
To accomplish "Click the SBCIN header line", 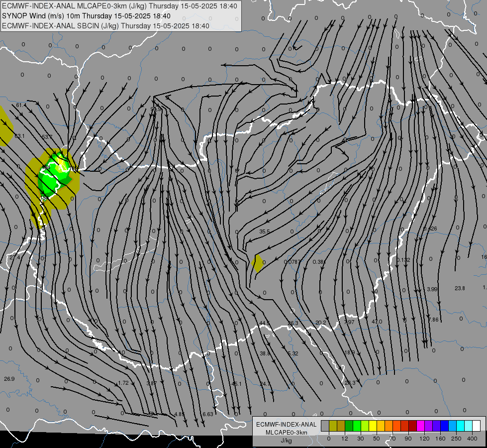I will pos(105,26).
